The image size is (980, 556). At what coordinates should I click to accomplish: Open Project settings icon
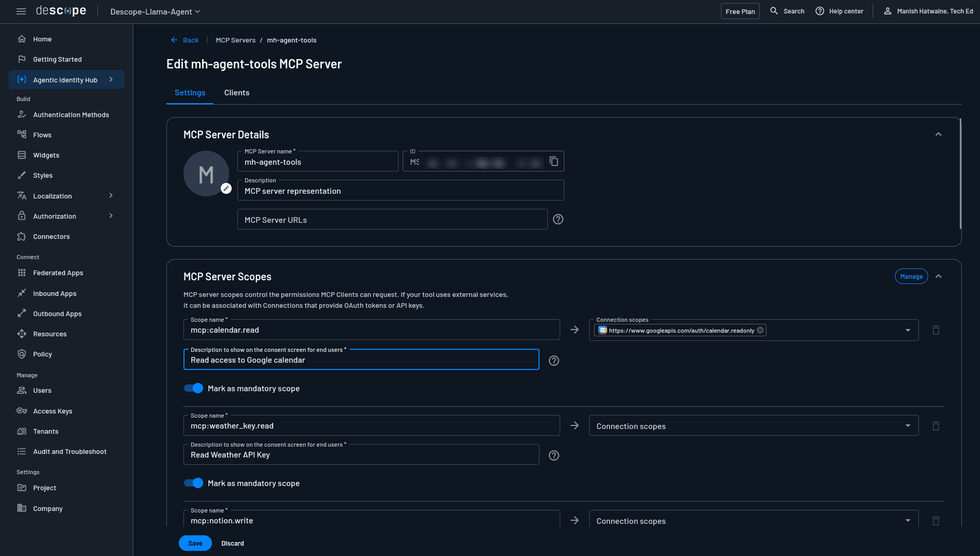point(22,488)
